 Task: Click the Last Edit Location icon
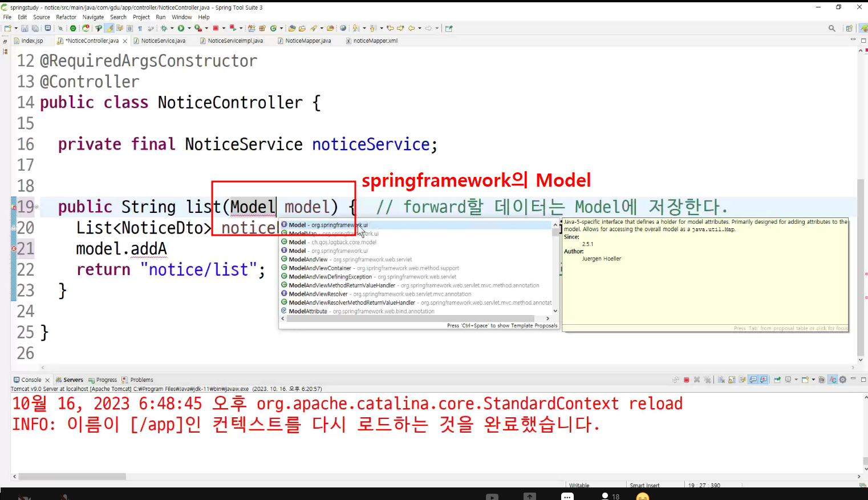coord(390,28)
